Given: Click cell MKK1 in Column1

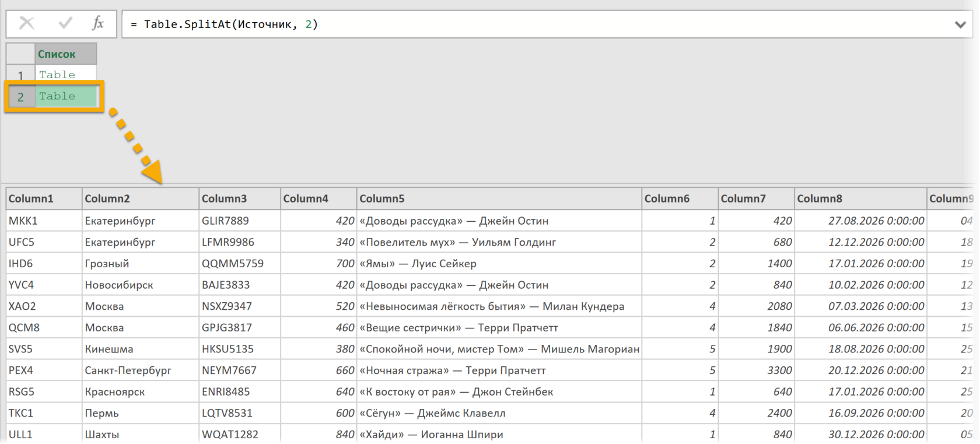Looking at the screenshot, I should (44, 221).
